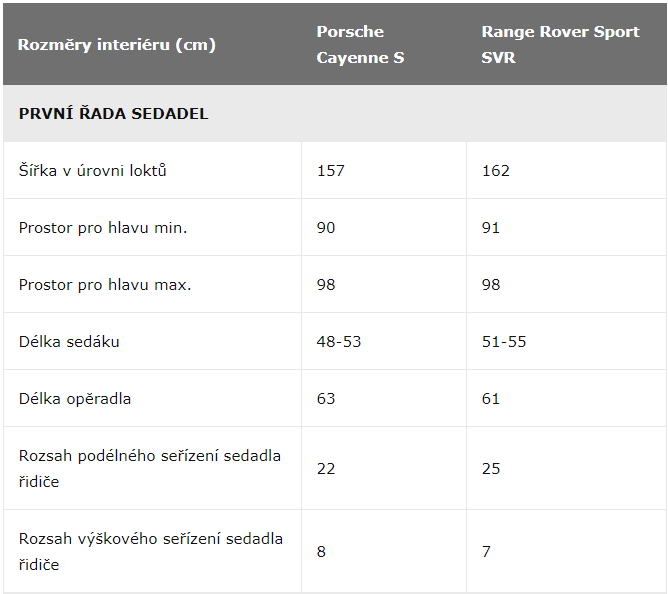The width and height of the screenshot is (668, 594).
Task: Click the 'Prostor pro hlavu min.' label
Action: [103, 228]
